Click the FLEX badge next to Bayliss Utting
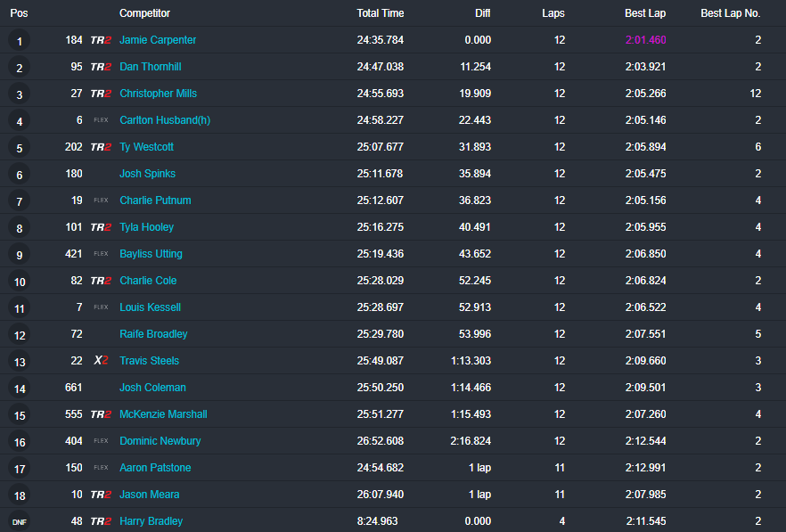786x532 pixels. click(101, 254)
